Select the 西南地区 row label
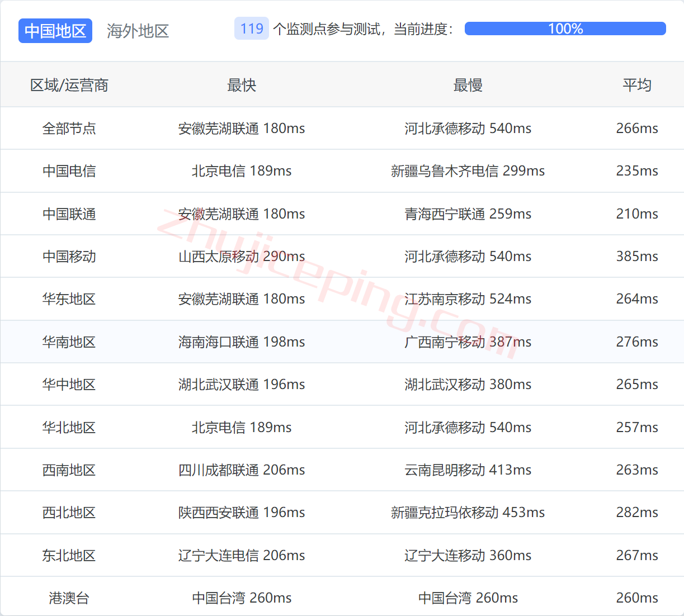Image resolution: width=684 pixels, height=616 pixels. coord(69,470)
